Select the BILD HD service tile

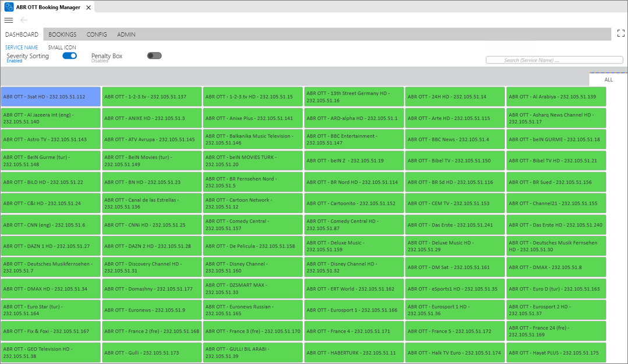point(51,182)
